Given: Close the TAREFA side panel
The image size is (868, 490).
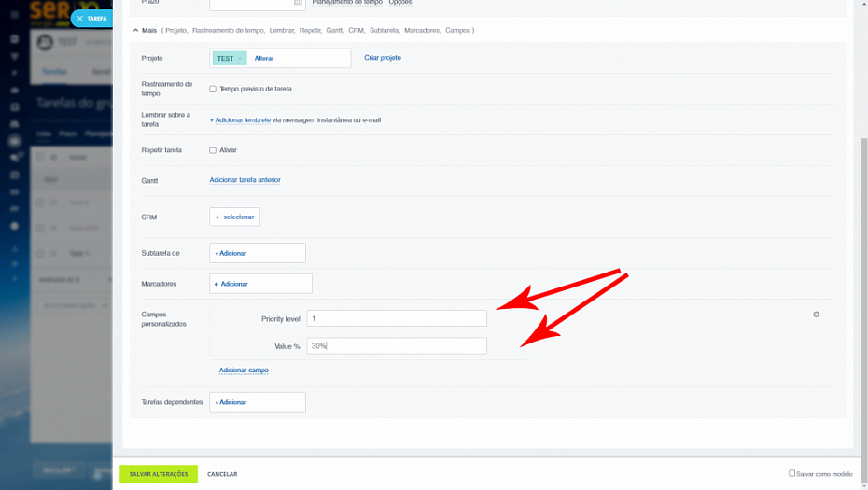Looking at the screenshot, I should [79, 19].
